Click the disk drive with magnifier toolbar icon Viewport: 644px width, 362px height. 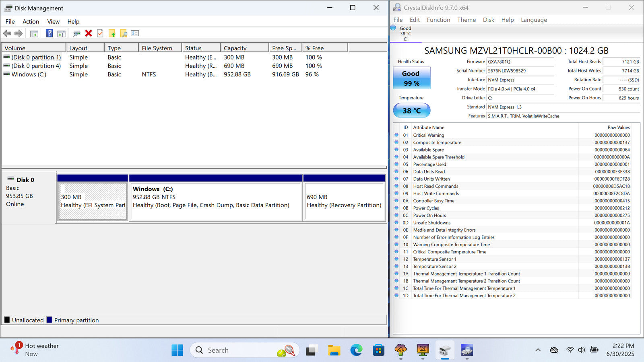point(76,33)
